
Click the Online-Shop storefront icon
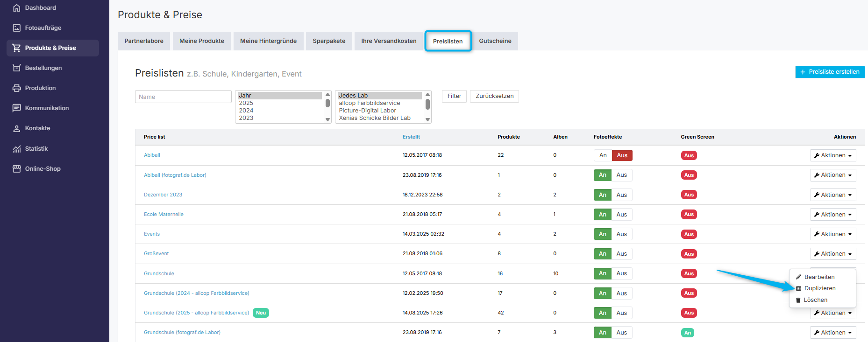(17, 169)
